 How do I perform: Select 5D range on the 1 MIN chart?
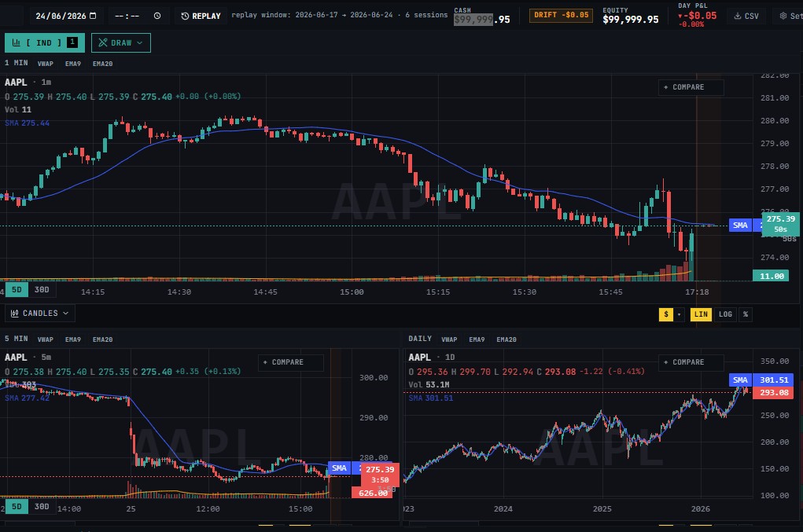pyautogui.click(x=17, y=290)
